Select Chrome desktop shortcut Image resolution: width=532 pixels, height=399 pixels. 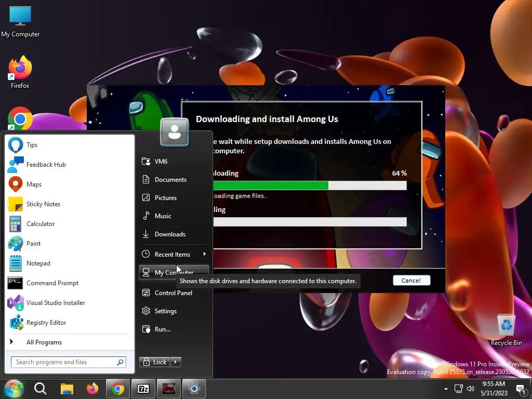tap(20, 119)
